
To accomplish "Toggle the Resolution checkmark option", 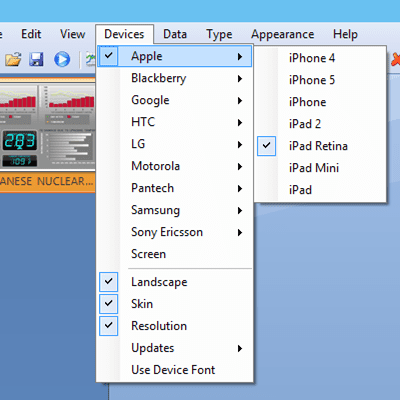I will click(x=109, y=326).
